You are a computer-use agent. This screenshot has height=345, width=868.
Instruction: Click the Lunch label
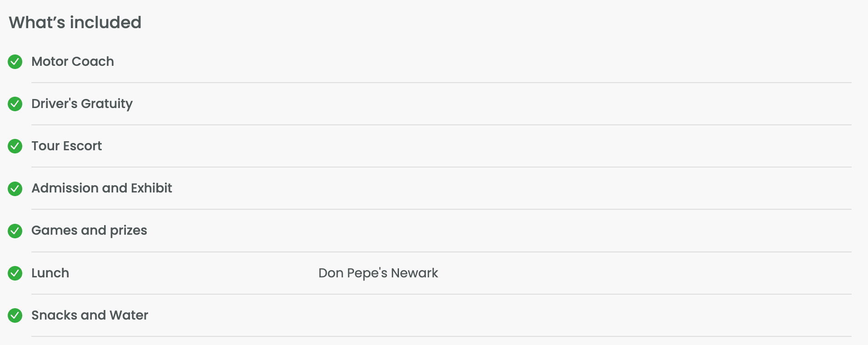click(x=50, y=273)
